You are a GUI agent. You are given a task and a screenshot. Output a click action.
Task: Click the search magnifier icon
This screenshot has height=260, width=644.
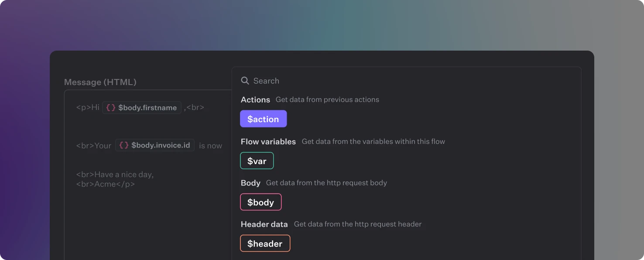pos(245,80)
